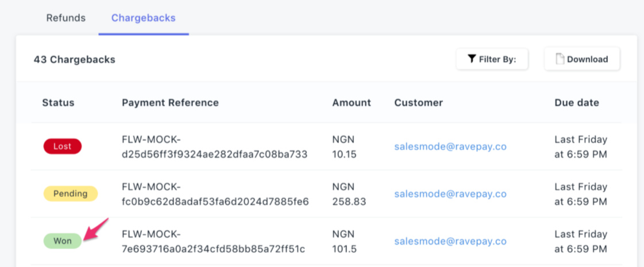
Task: Select payment reference ending in 85fe6
Action: (215, 194)
